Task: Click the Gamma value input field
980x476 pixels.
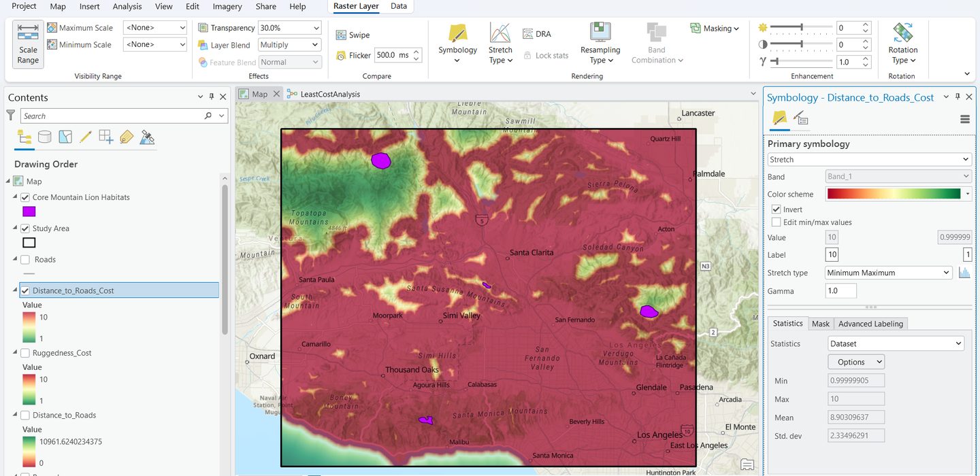Action: [840, 291]
